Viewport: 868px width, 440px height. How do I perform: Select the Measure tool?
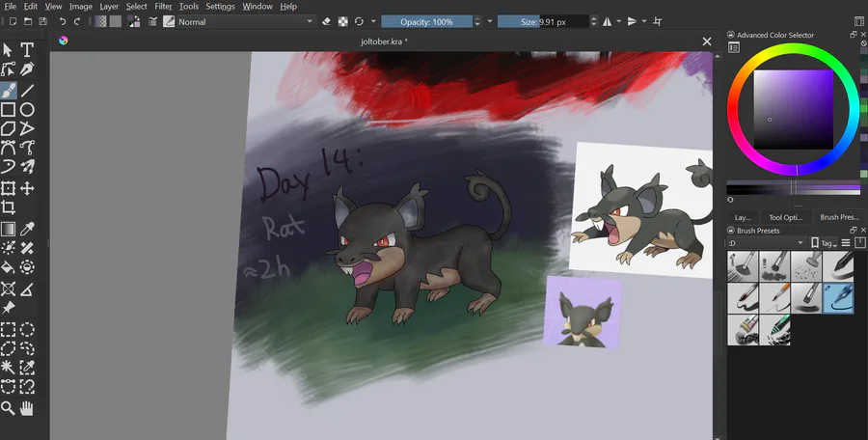point(27,289)
